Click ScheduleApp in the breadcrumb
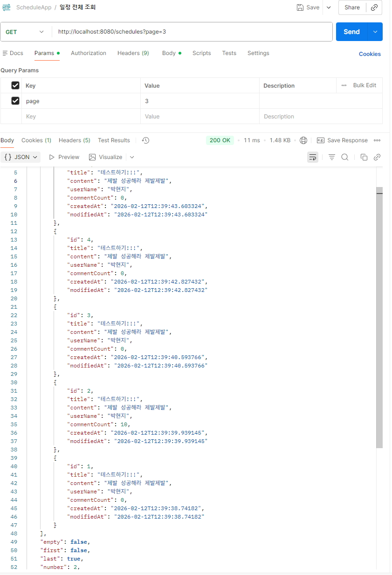 (34, 7)
